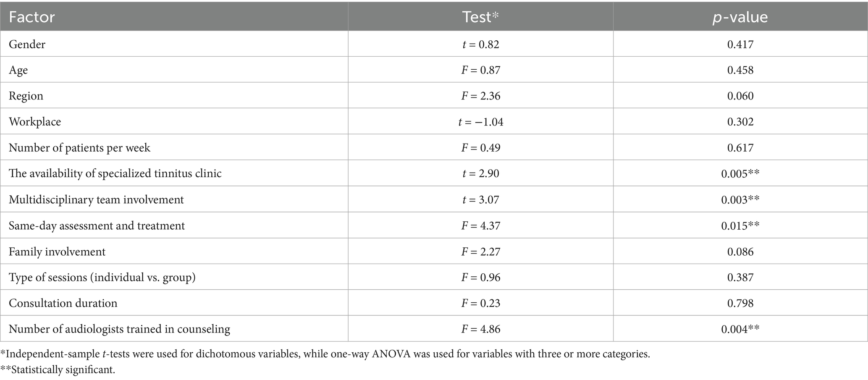The height and width of the screenshot is (380, 868).
Task: Click the Age factor cell
Action: (x=18, y=70)
